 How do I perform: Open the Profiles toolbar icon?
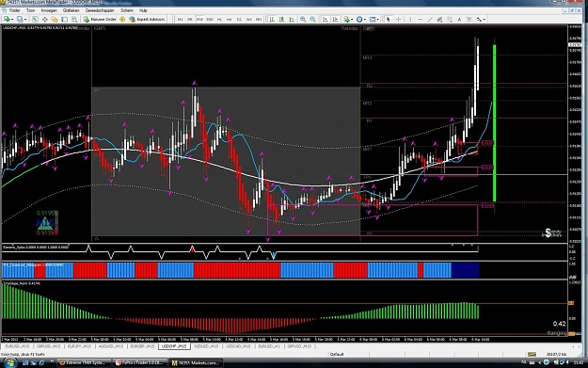click(x=20, y=19)
